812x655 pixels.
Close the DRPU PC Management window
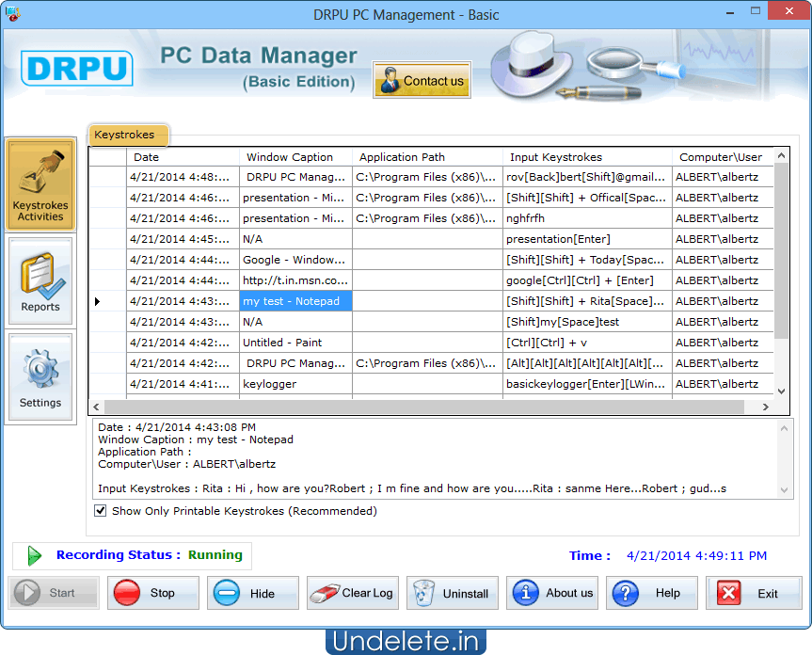tap(789, 11)
